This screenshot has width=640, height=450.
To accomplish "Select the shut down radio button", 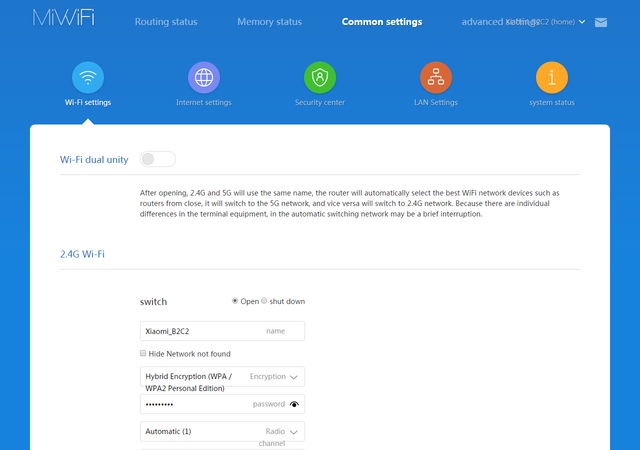I will pyautogui.click(x=264, y=301).
